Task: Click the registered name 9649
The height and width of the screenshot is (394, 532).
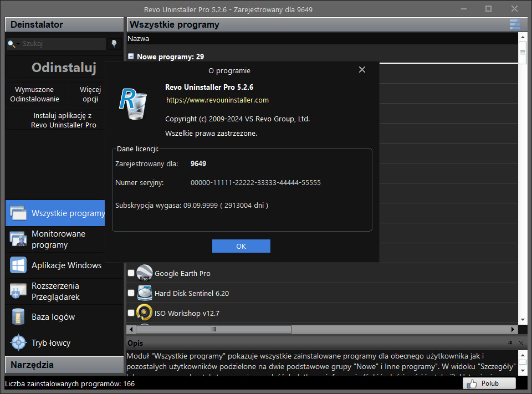Action: point(198,163)
